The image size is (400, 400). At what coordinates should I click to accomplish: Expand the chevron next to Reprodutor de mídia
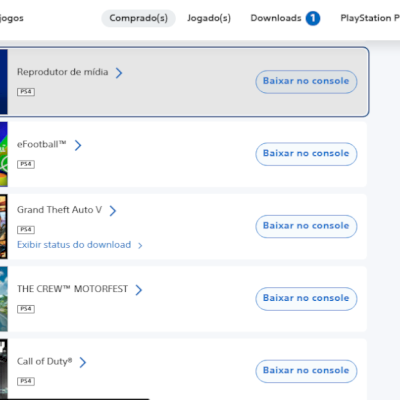tap(119, 73)
